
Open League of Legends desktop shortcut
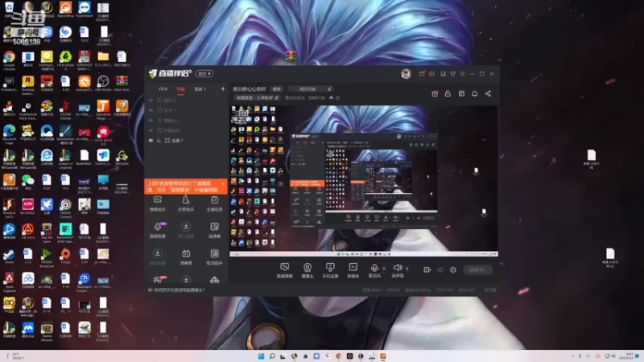coord(65,158)
